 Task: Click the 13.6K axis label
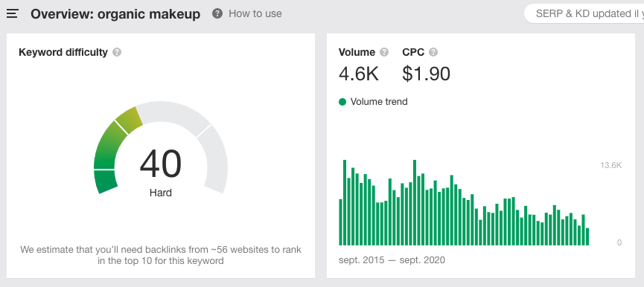point(610,166)
